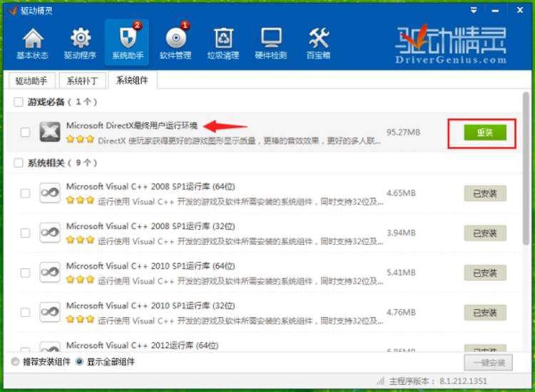Click the icon of Visual C++ 2010 SP1 (64位)
The height and width of the screenshot is (392, 535).
(50, 272)
